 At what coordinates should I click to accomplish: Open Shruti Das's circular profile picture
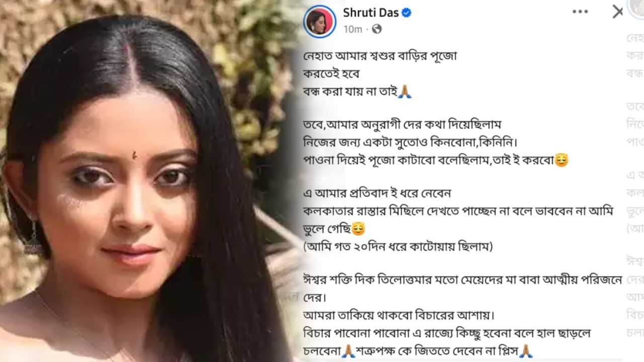[x=319, y=21]
